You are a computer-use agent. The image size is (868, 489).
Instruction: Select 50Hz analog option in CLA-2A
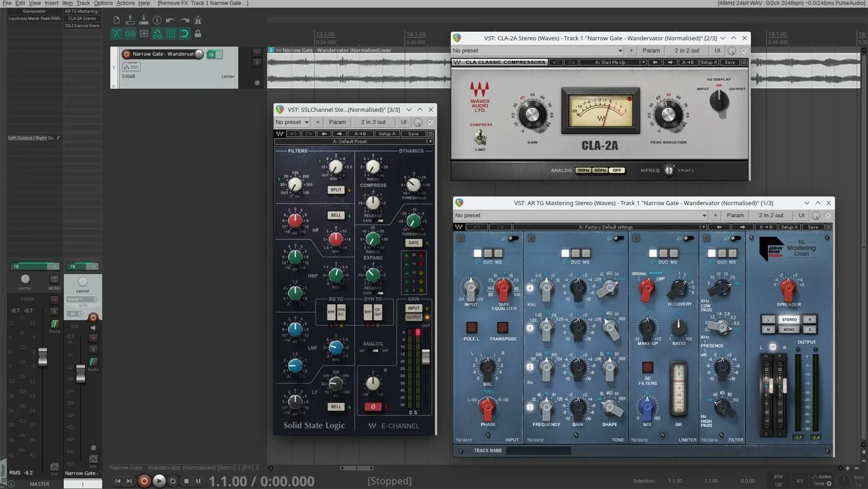[x=583, y=170]
